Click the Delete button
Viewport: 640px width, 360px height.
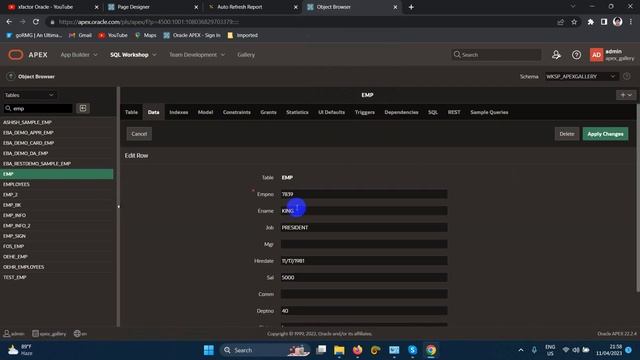(x=567, y=134)
